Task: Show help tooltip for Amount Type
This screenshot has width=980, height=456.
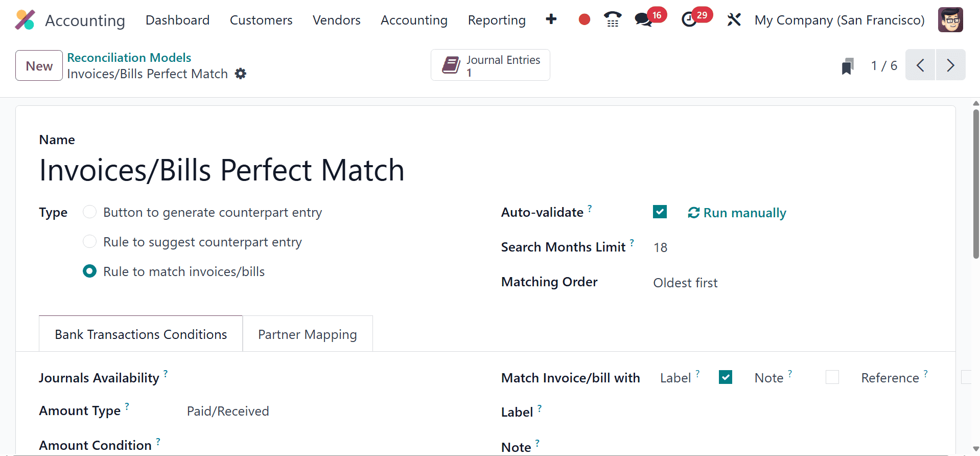Action: (127, 406)
